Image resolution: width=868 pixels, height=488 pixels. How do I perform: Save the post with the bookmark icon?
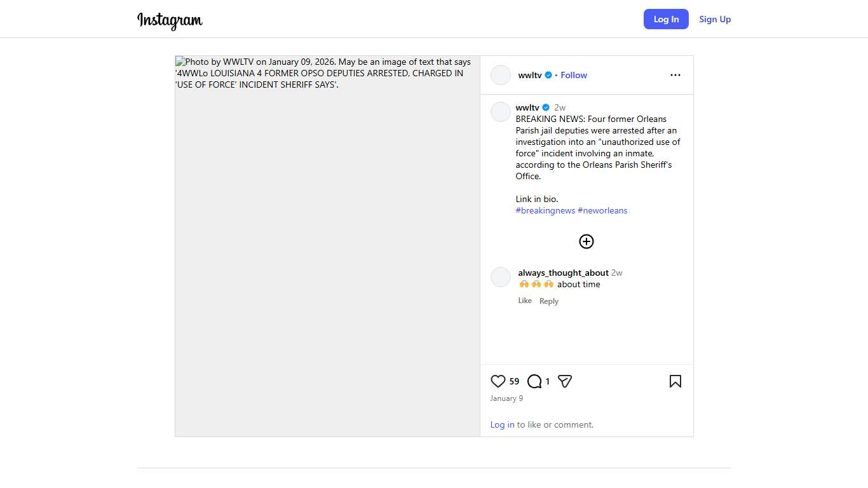click(x=675, y=381)
